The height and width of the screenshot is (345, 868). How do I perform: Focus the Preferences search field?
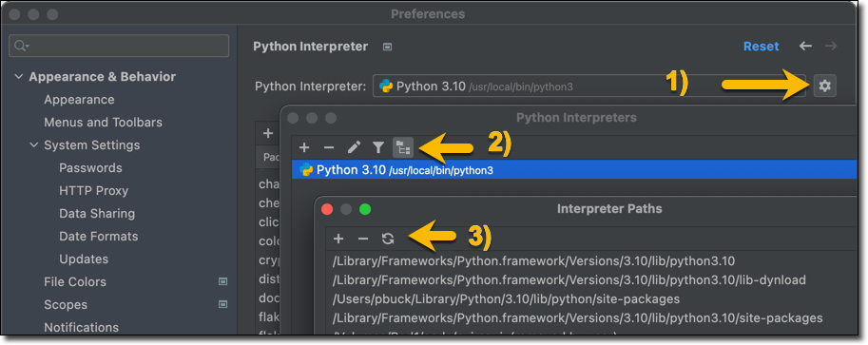(119, 46)
